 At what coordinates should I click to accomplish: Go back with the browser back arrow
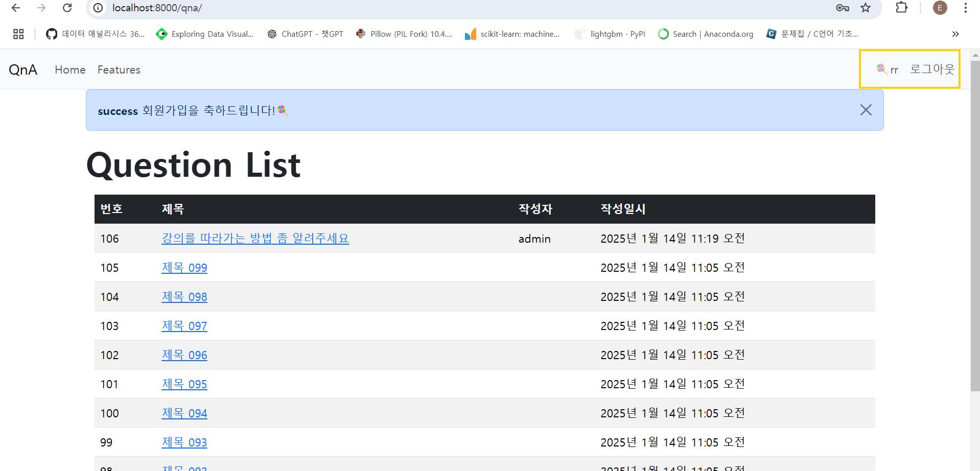(16, 8)
